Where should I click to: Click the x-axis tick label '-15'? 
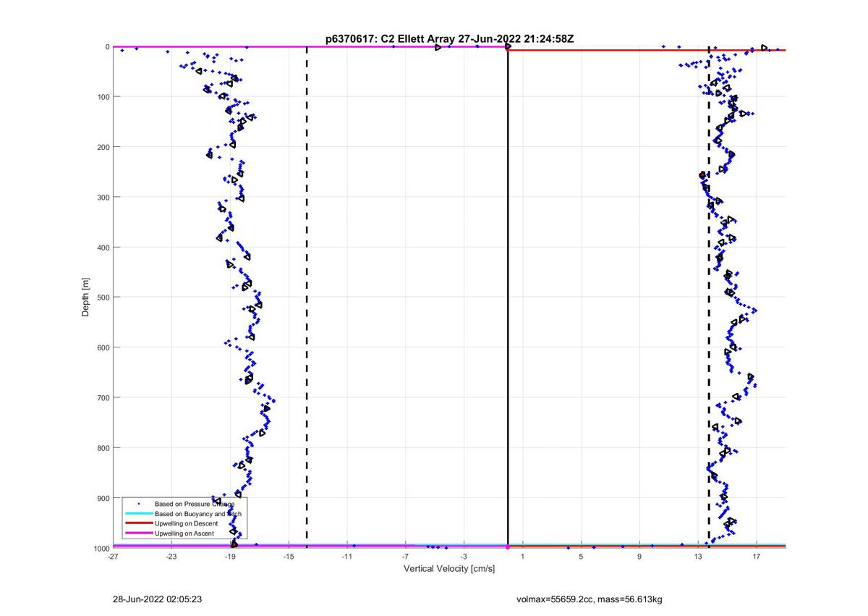click(x=289, y=557)
